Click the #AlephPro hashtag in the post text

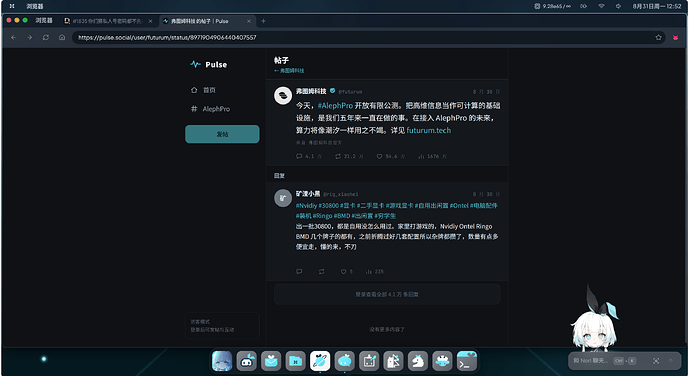click(335, 106)
